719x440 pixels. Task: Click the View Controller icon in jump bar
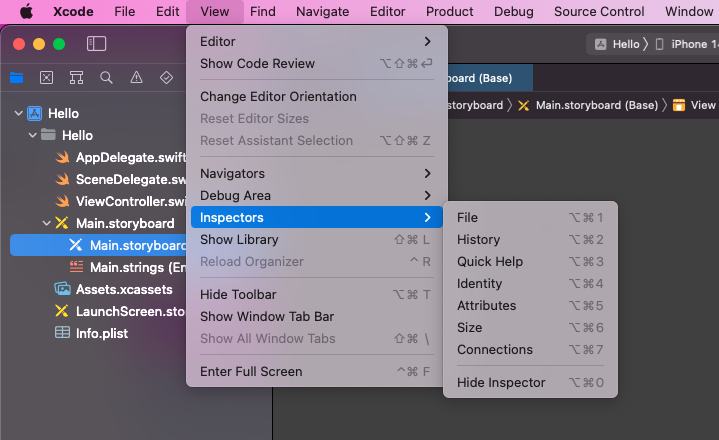(679, 105)
